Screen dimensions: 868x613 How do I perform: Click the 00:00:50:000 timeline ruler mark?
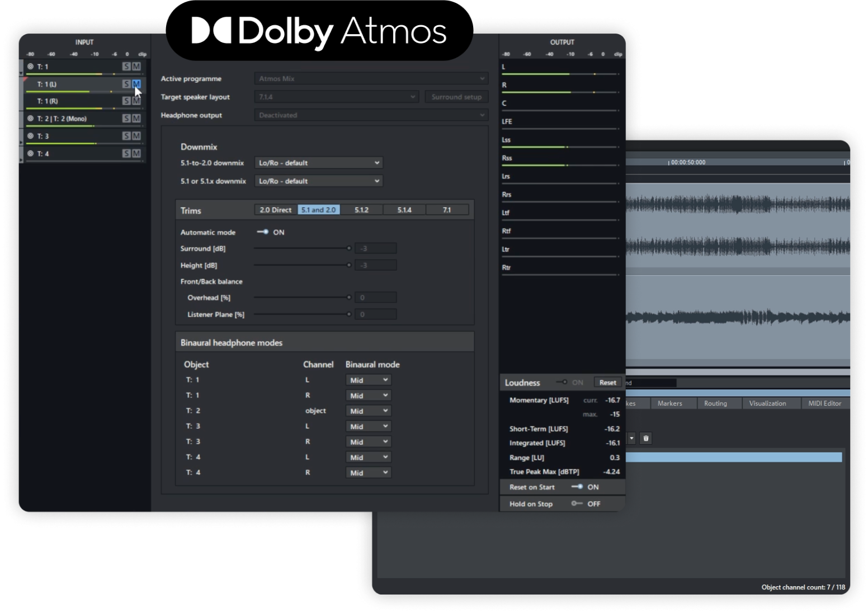click(687, 162)
